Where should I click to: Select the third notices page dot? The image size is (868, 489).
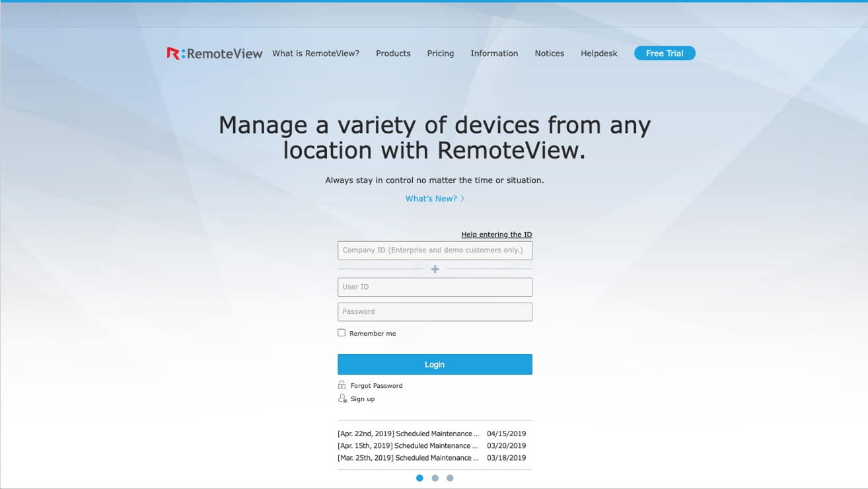(x=450, y=478)
